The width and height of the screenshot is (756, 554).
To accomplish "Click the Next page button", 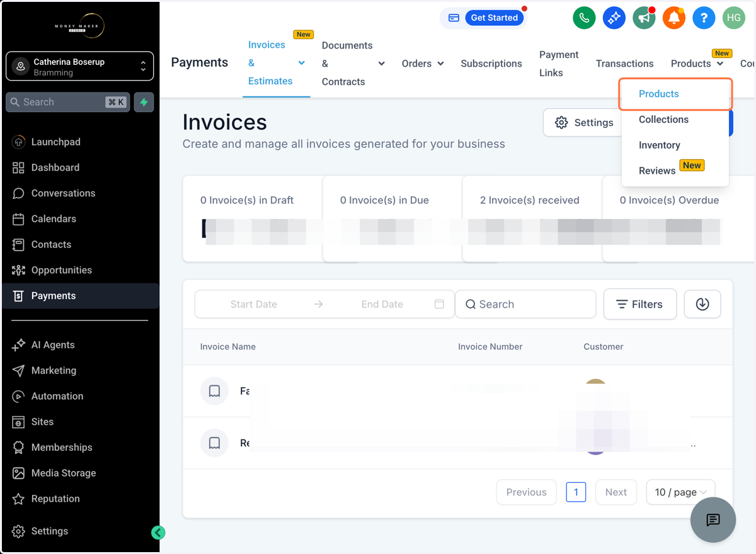I will (x=616, y=492).
